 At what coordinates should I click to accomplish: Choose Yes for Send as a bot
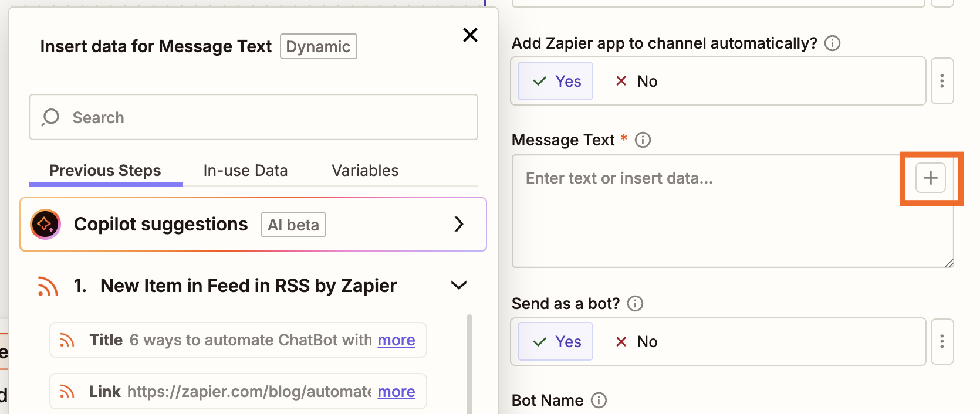pyautogui.click(x=555, y=341)
